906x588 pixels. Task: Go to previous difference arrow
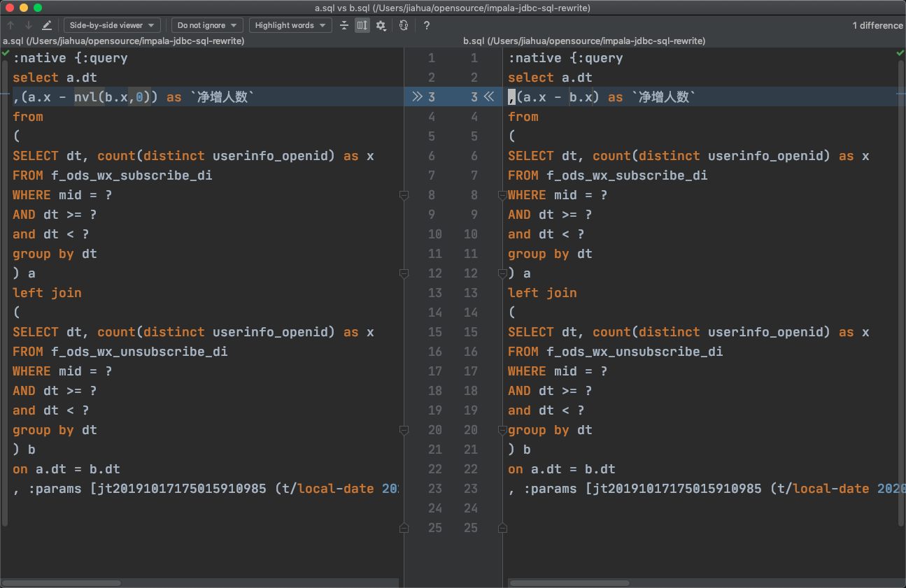click(x=10, y=25)
